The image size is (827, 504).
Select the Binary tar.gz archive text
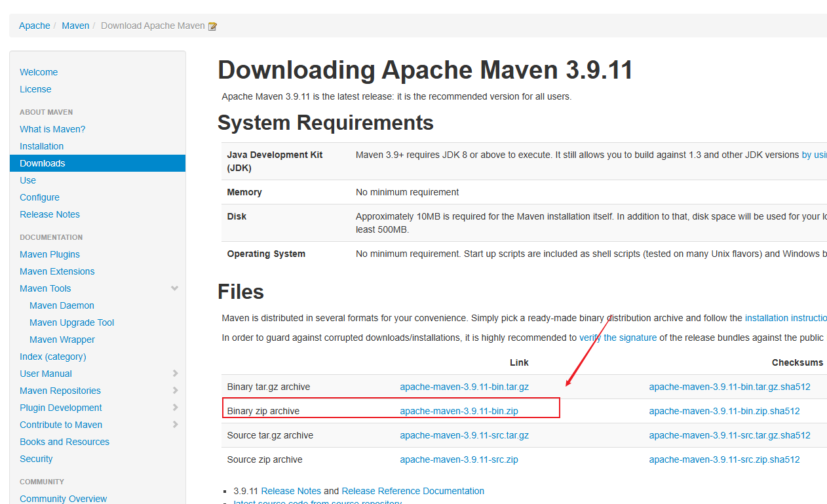click(268, 387)
